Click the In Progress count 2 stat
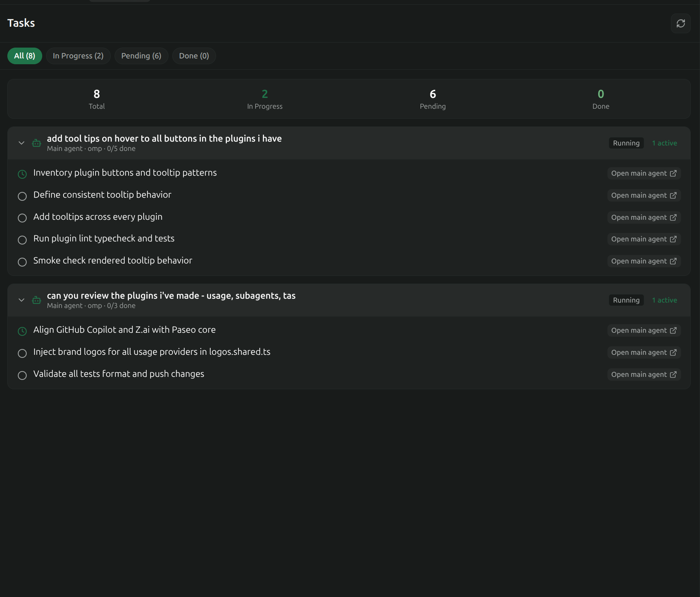Screen dimensions: 700x597 [265, 94]
